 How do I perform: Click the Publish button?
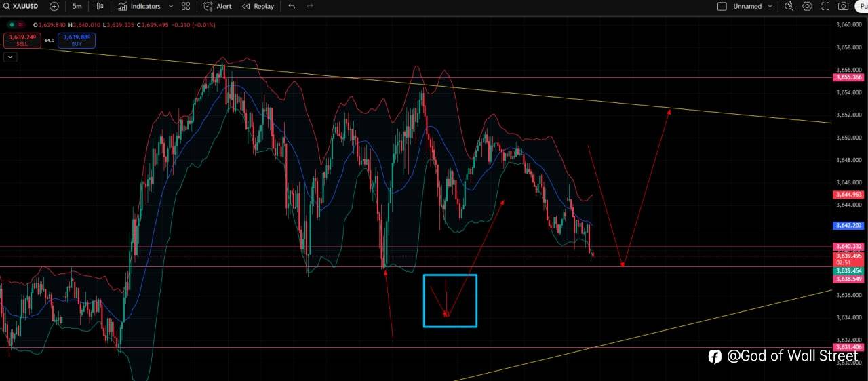[x=861, y=6]
